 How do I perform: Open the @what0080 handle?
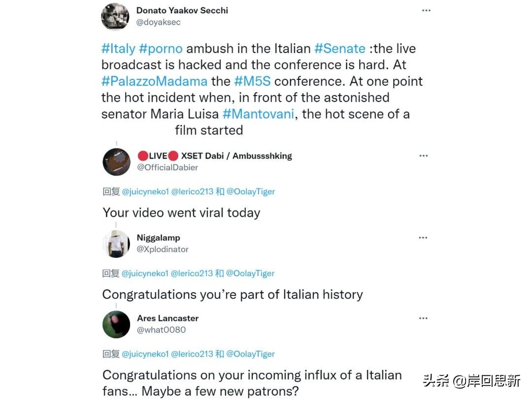[161, 330]
